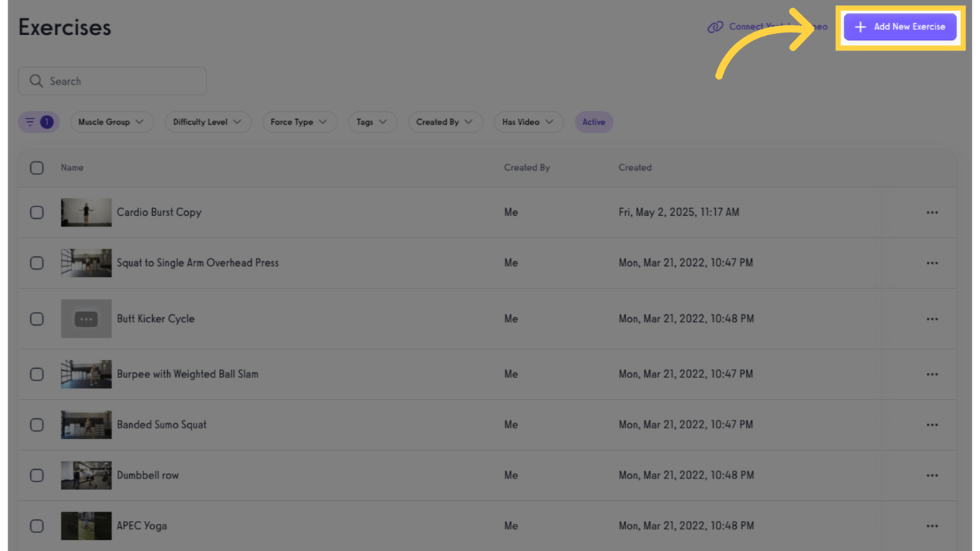Toggle the Active filter chip
The height and width of the screenshot is (551, 980).
point(593,122)
